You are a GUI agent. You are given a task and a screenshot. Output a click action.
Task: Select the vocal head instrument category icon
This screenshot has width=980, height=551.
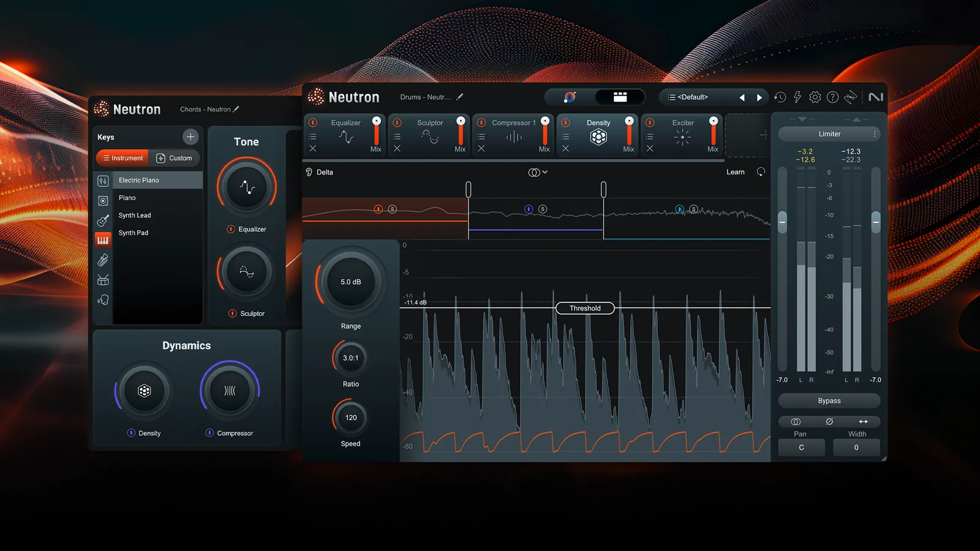103,299
